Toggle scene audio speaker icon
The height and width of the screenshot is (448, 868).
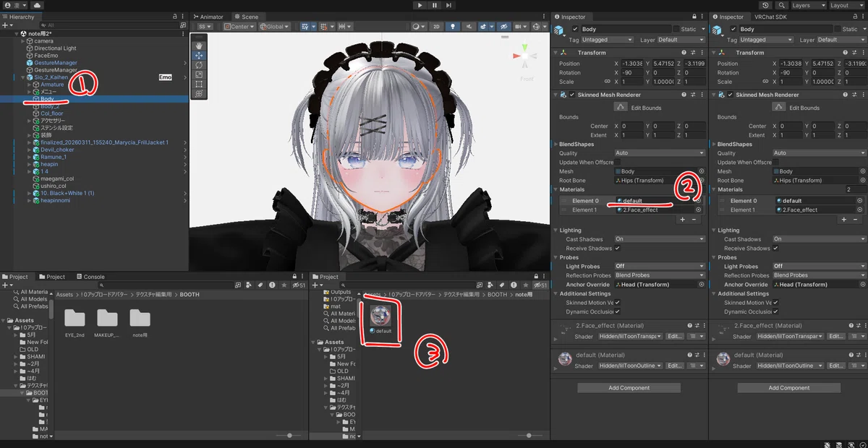[468, 26]
